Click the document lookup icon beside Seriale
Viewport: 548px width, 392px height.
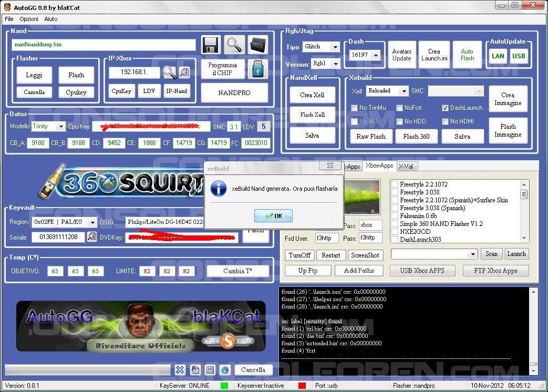92,237
